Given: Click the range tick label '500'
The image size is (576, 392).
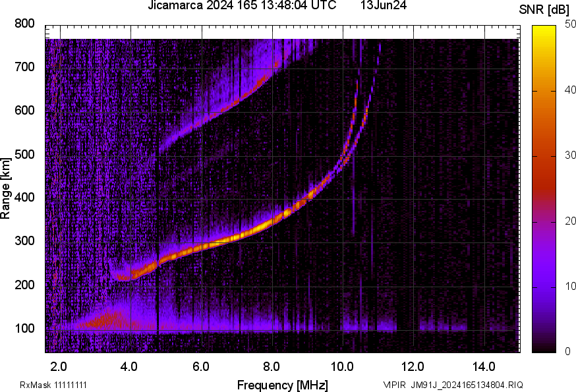Looking at the screenshot, I should [x=24, y=154].
